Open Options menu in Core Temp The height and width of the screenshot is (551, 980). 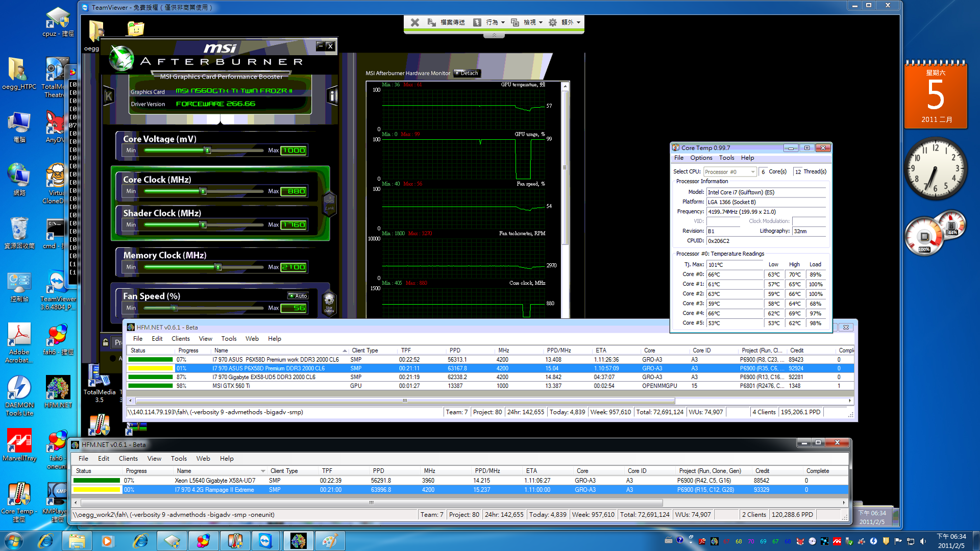tap(701, 158)
